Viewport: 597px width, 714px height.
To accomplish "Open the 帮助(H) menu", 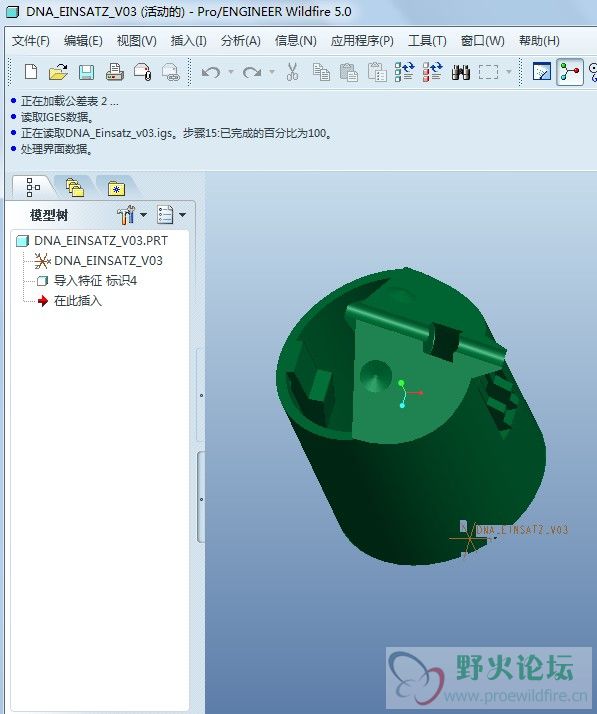I will [539, 41].
